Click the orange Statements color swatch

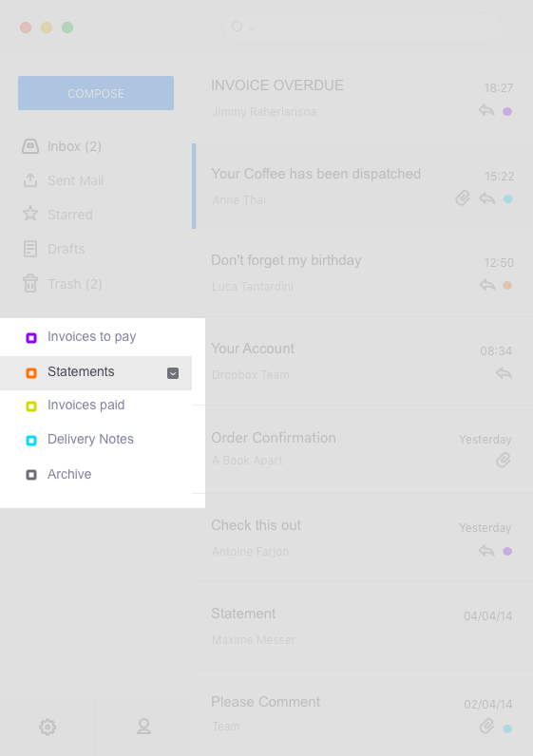(31, 373)
